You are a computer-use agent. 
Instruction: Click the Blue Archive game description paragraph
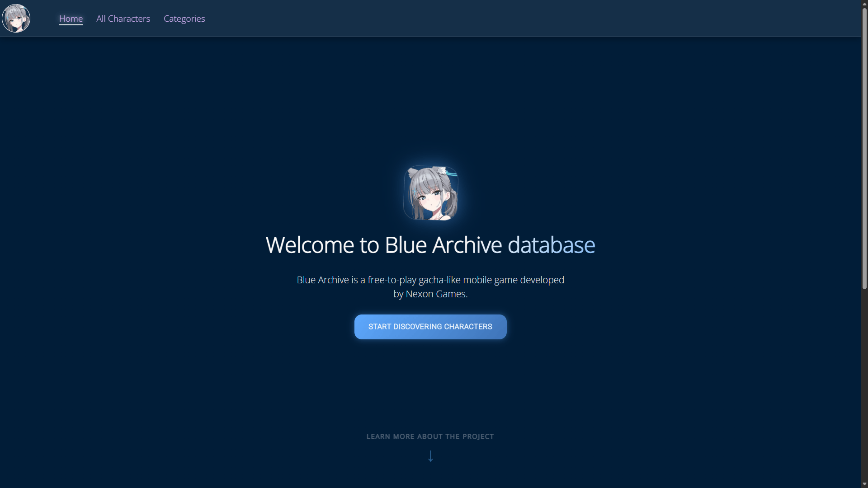point(430,287)
